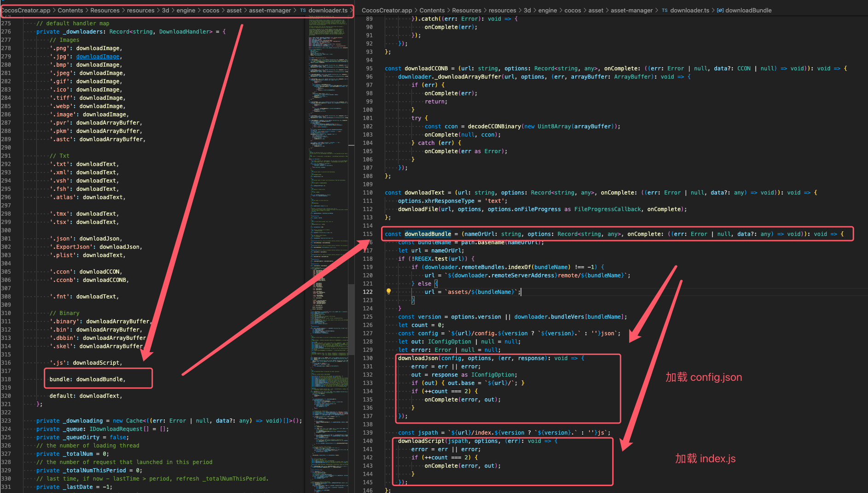Click '// Binary' comment on line 310
This screenshot has width=868, height=493.
click(x=64, y=313)
